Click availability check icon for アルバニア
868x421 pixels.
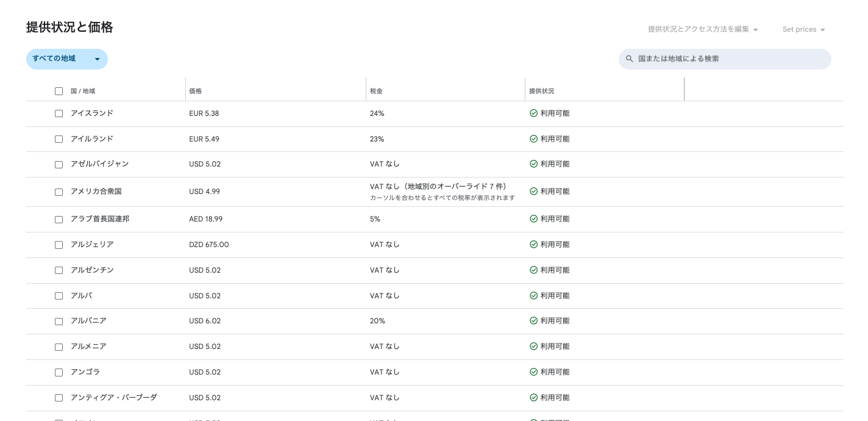[533, 321]
